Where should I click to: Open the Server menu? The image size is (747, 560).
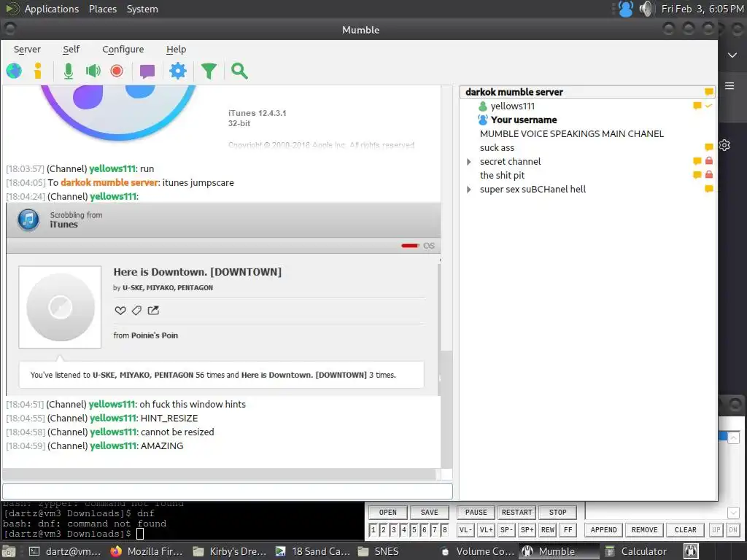[27, 49]
